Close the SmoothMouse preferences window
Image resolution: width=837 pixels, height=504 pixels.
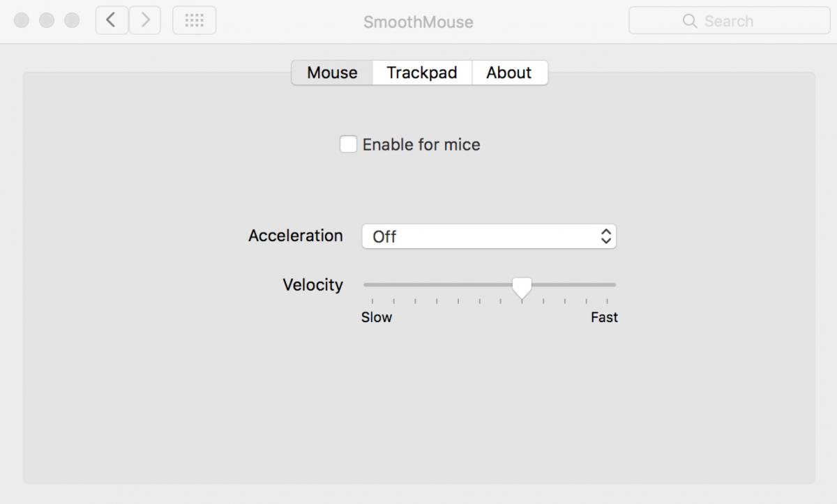point(22,21)
